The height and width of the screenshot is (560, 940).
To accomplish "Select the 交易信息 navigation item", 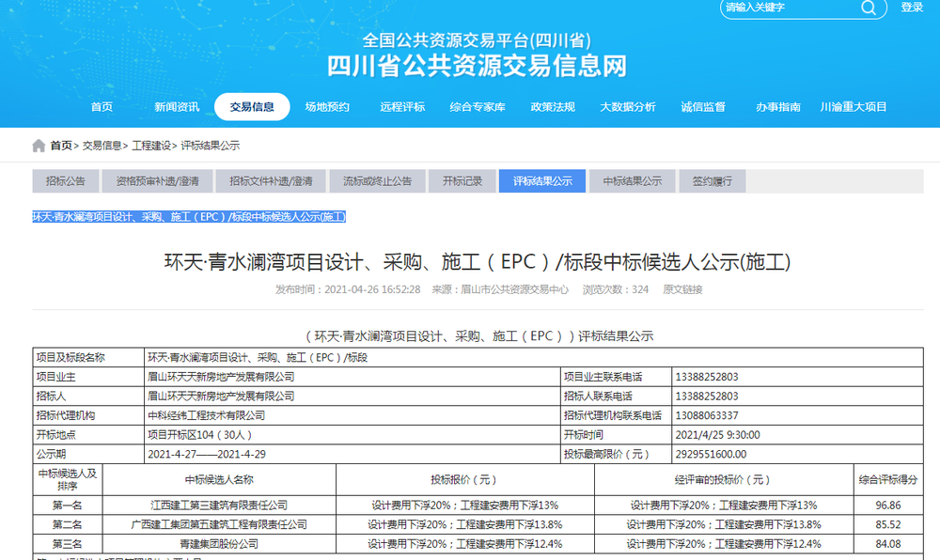I will point(252,106).
